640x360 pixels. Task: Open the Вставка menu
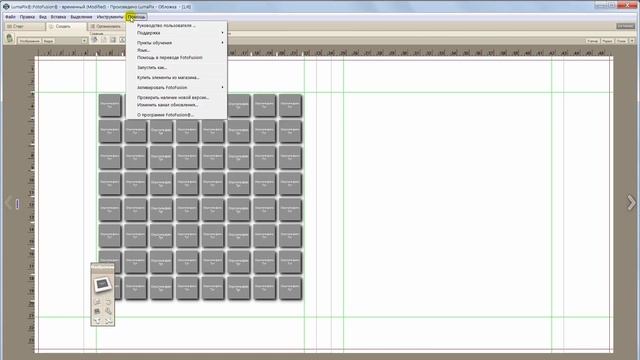(x=58, y=17)
